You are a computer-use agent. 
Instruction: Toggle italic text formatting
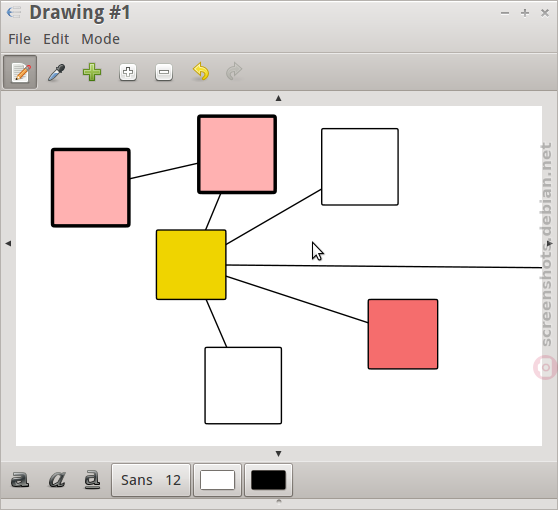point(57,480)
